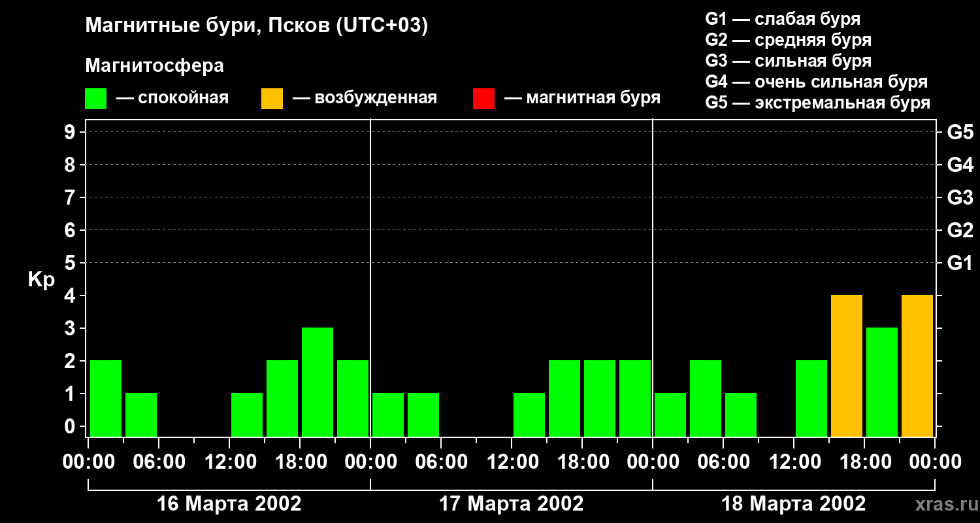Click the "16 Марта 2002" date label
The width and height of the screenshot is (980, 523).
229,504
